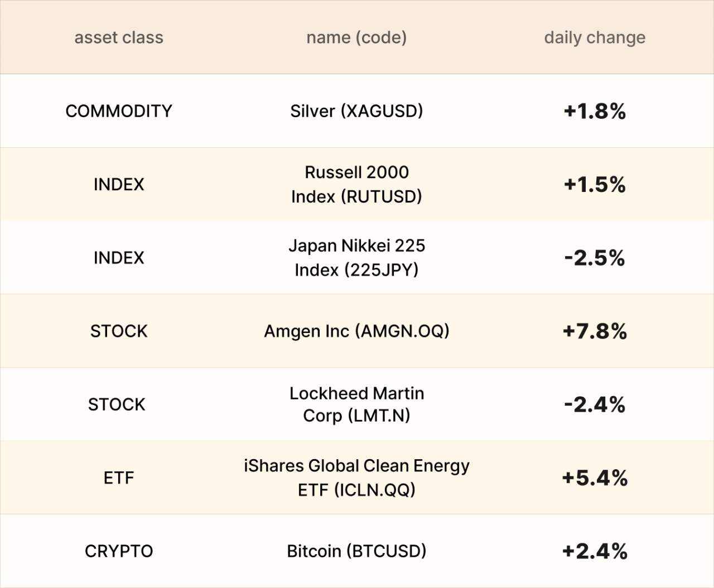Click the ETF asset class cell
Viewport: 714px width, 588px height.
click(x=119, y=478)
